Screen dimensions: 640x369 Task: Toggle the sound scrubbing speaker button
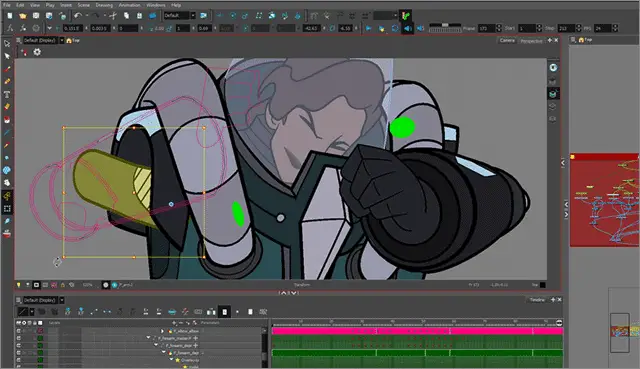(x=420, y=28)
